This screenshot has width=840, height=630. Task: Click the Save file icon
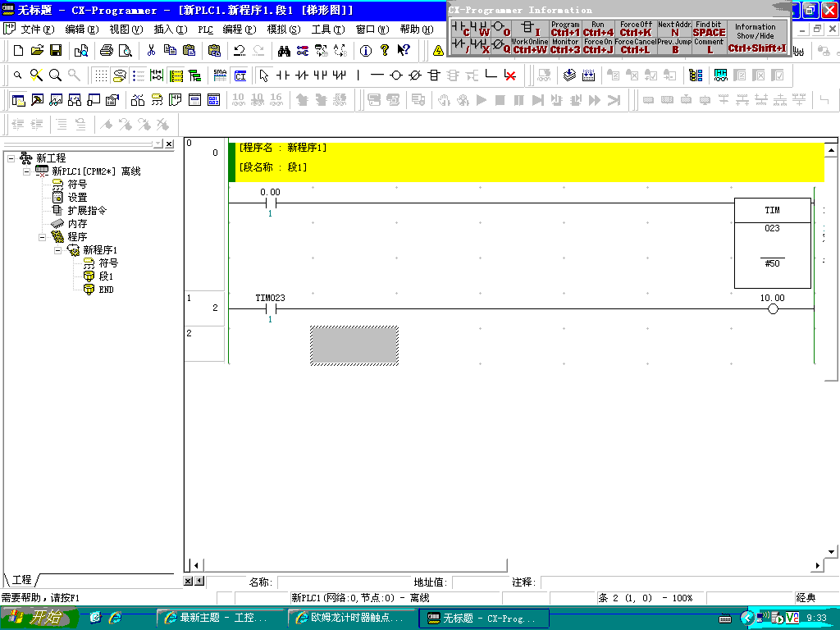tap(56, 51)
